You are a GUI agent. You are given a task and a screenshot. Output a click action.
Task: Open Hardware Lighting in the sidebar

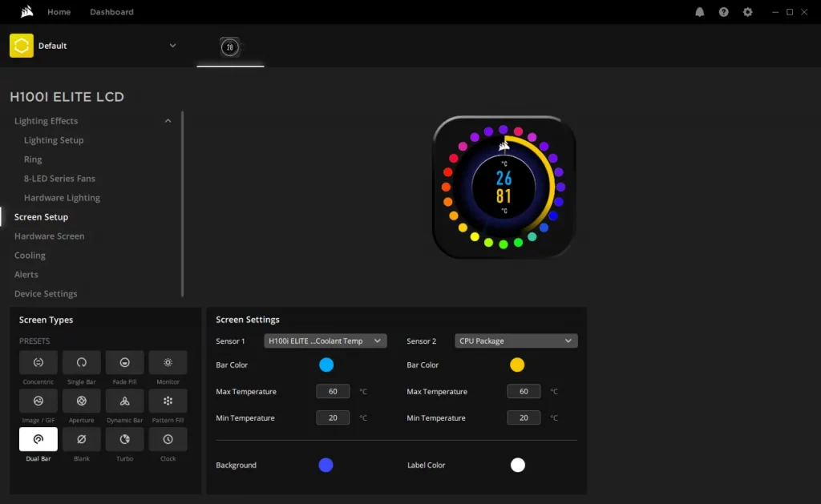[62, 198]
